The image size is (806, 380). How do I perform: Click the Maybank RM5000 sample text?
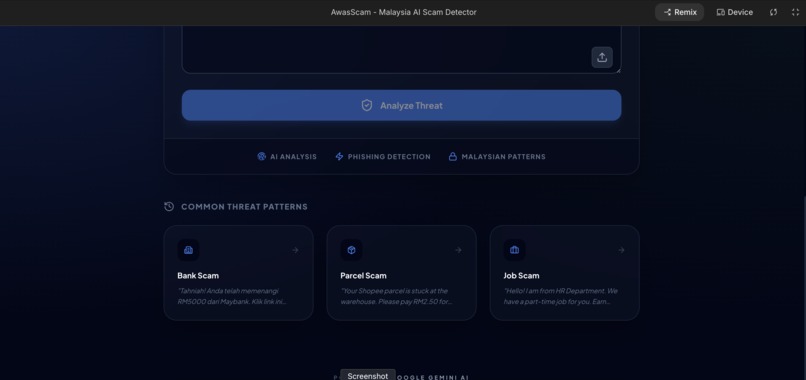(x=232, y=296)
